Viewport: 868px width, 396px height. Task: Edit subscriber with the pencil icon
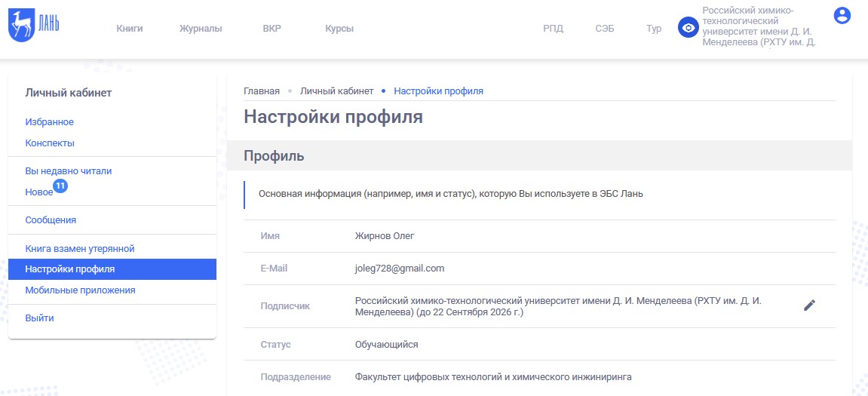point(809,305)
